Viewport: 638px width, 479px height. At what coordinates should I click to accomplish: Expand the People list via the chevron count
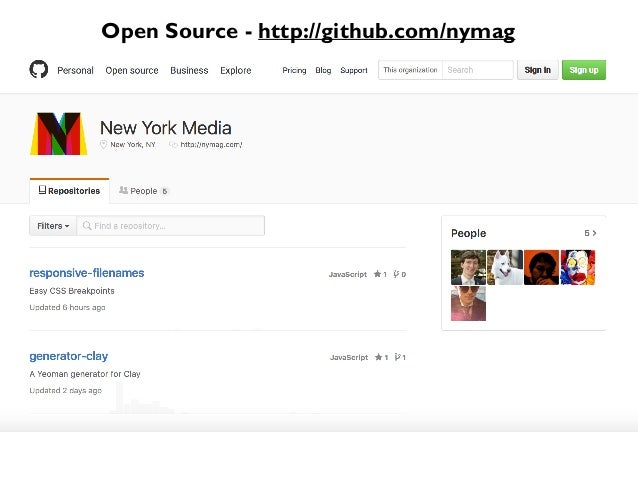(x=590, y=233)
